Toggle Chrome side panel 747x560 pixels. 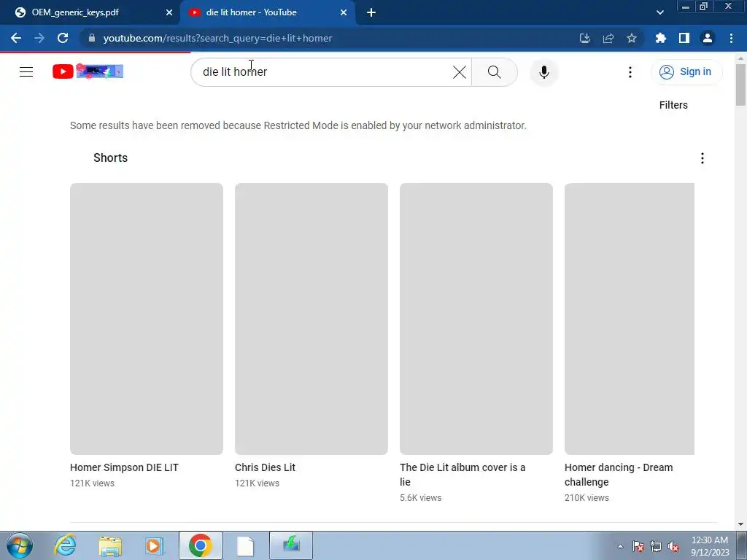(684, 38)
